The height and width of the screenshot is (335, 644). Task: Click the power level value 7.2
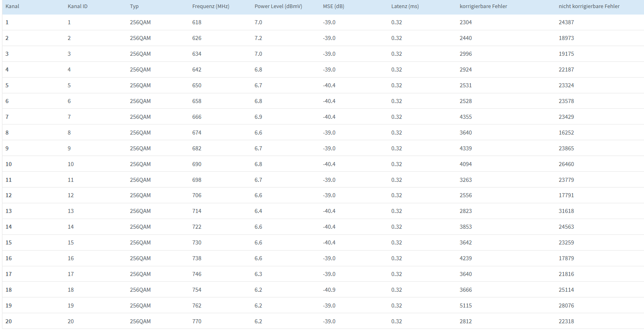[x=258, y=38]
